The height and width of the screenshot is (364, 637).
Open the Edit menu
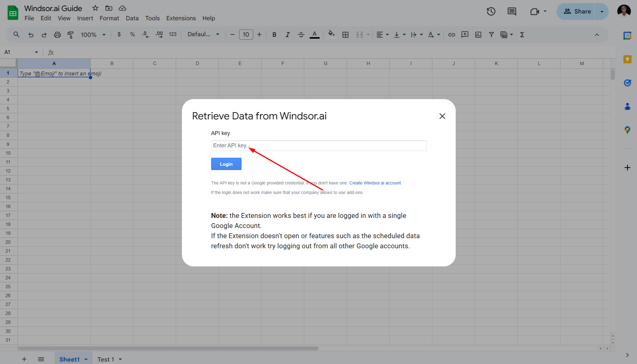pos(46,18)
